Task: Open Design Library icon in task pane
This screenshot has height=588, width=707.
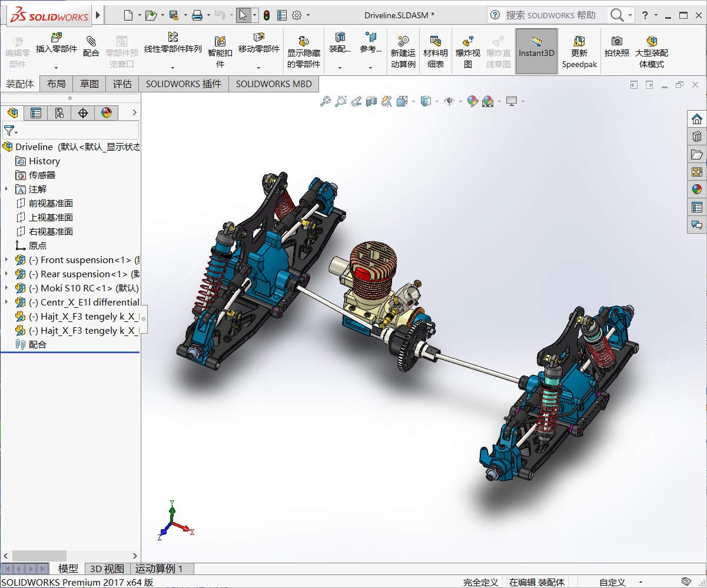Action: click(x=697, y=136)
